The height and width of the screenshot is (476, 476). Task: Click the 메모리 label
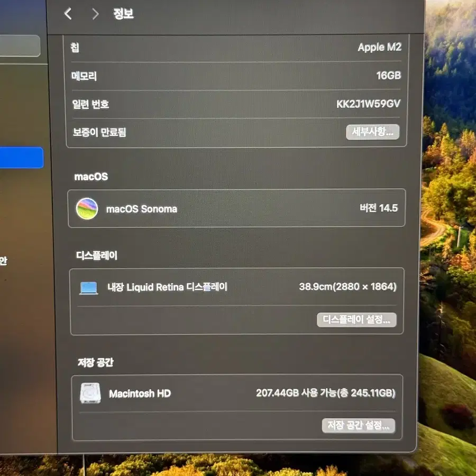point(84,76)
